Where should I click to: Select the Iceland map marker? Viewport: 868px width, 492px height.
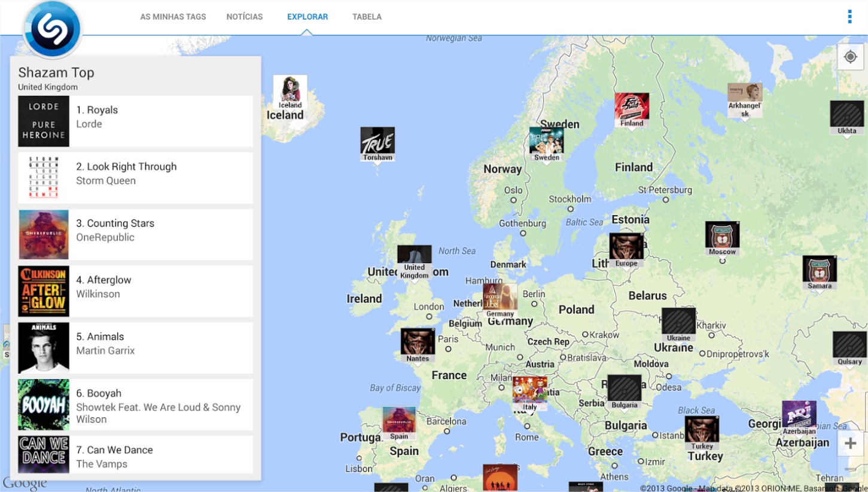[x=290, y=92]
